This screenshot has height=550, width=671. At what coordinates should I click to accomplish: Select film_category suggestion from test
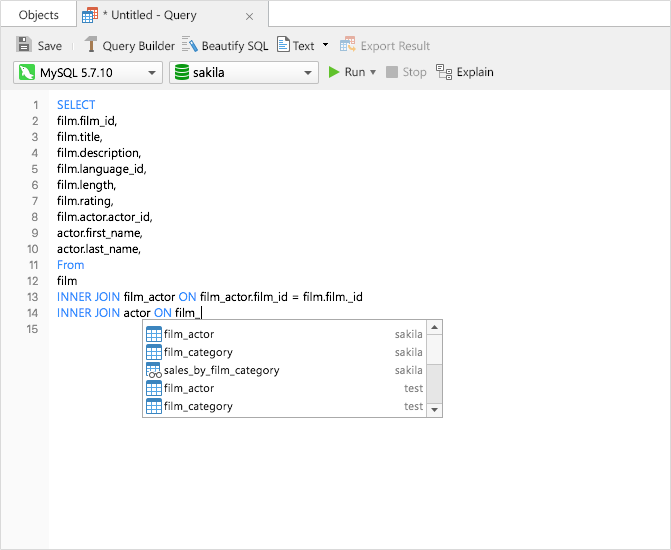click(x=285, y=406)
